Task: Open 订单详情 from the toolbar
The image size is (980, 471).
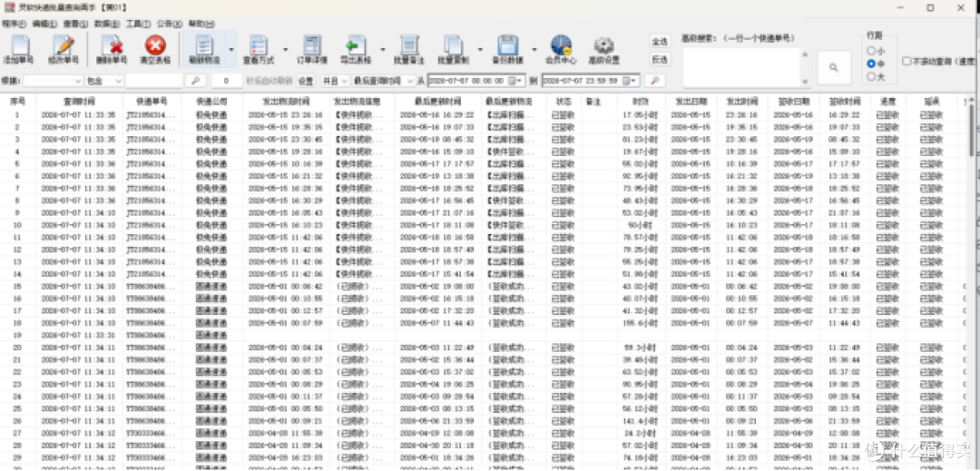Action: coord(312,49)
